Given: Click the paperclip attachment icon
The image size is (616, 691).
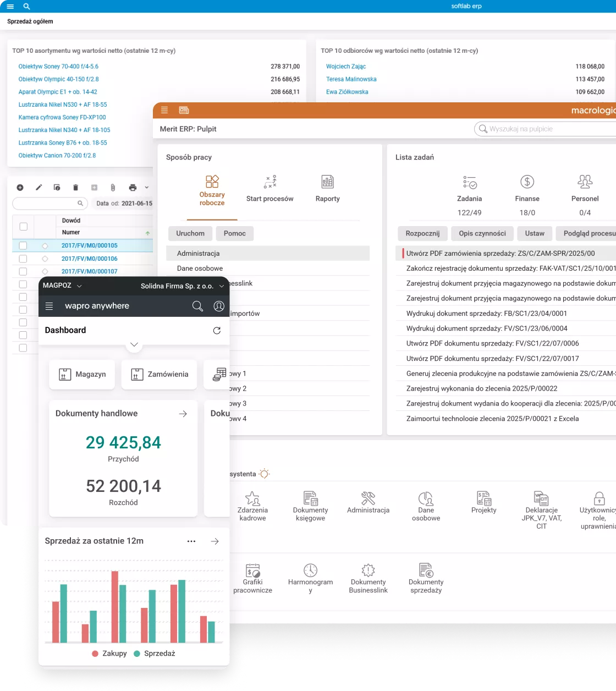Looking at the screenshot, I should [x=113, y=188].
